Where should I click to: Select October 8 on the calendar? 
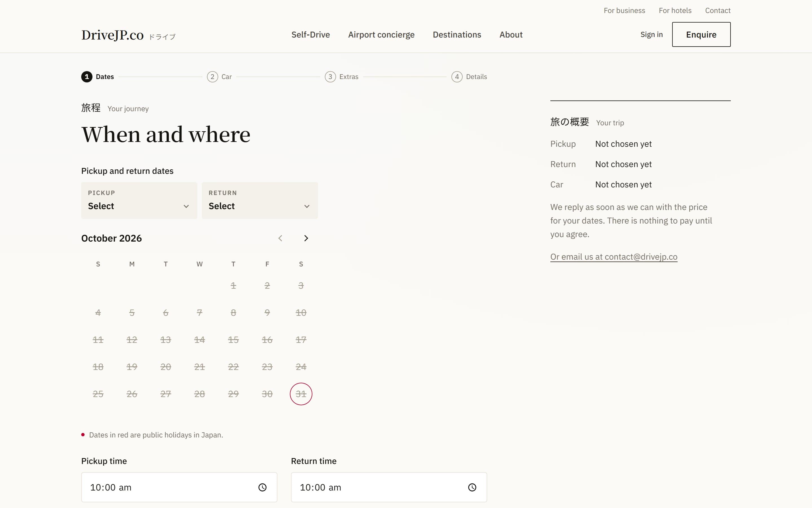[233, 313]
